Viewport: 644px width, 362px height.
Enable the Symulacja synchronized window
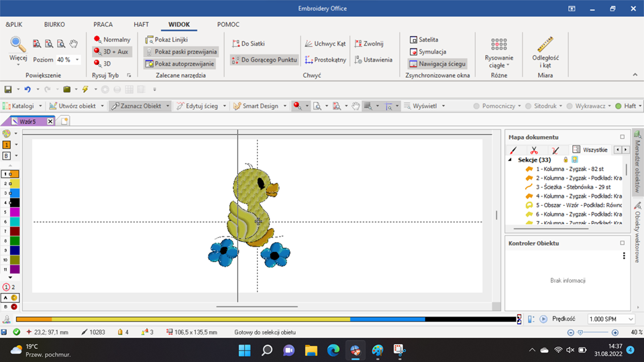click(x=427, y=52)
